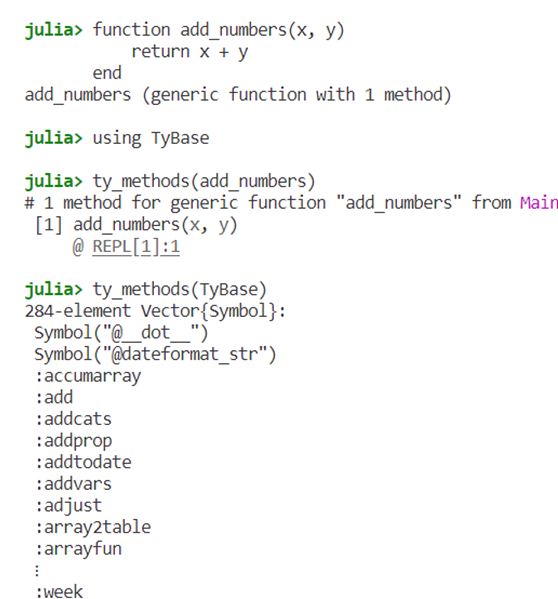Open the REPL[1]:1 source link

[x=136, y=247]
